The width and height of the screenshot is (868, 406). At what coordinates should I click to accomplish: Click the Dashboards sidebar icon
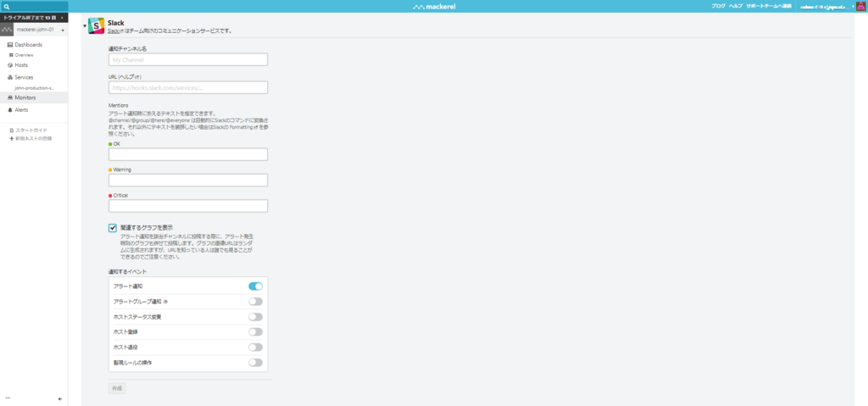tap(10, 45)
